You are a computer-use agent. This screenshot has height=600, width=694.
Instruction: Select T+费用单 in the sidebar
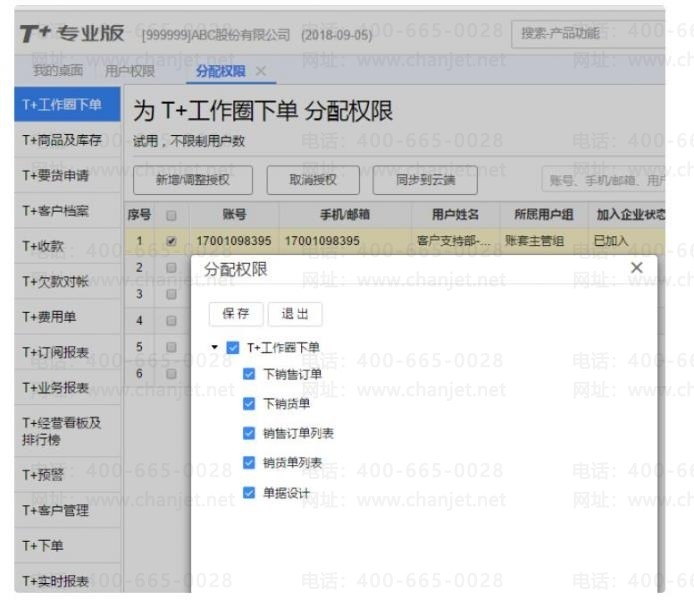[67, 317]
